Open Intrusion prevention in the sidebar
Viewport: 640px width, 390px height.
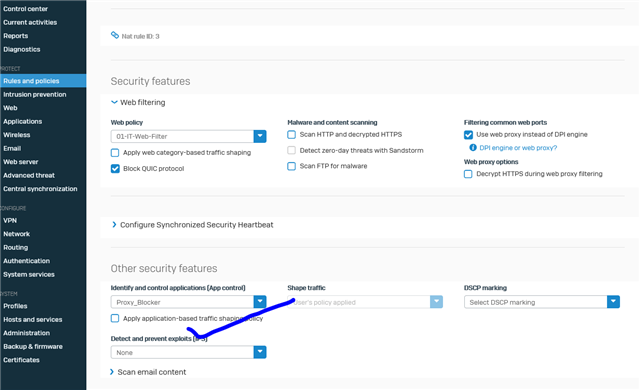pyautogui.click(x=35, y=94)
